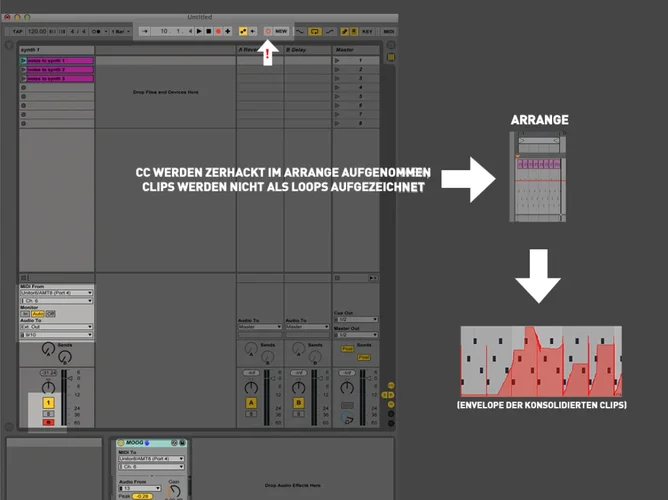The image size is (668, 500).
Task: Open A Reverb Audio To Master dropdown
Action: pyautogui.click(x=260, y=327)
